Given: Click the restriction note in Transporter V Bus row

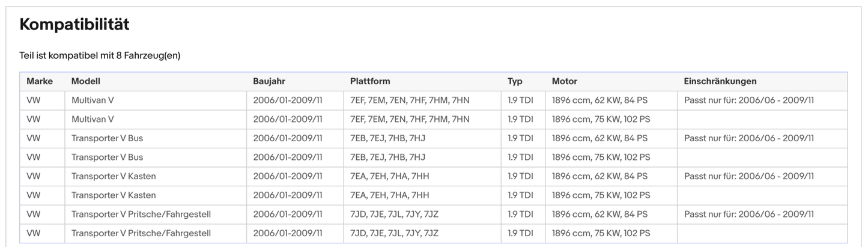Looking at the screenshot, I should 748,138.
